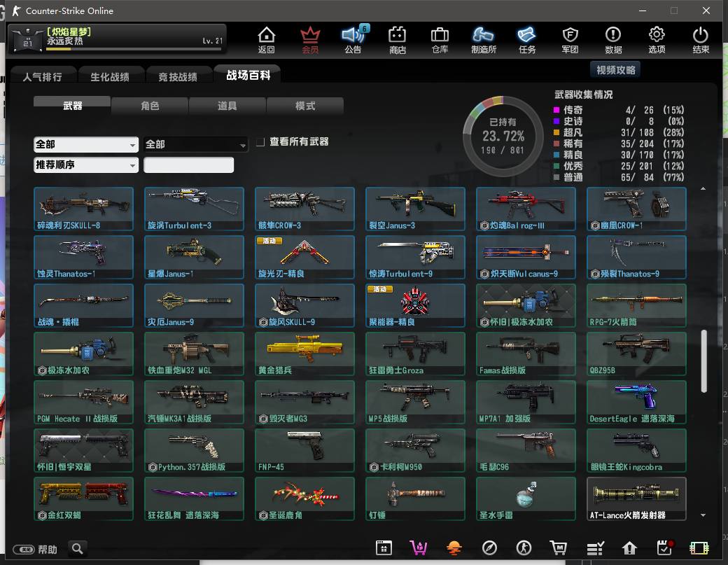The width and height of the screenshot is (728, 565).
Task: Open the 任务 missions icon
Action: 526,40
